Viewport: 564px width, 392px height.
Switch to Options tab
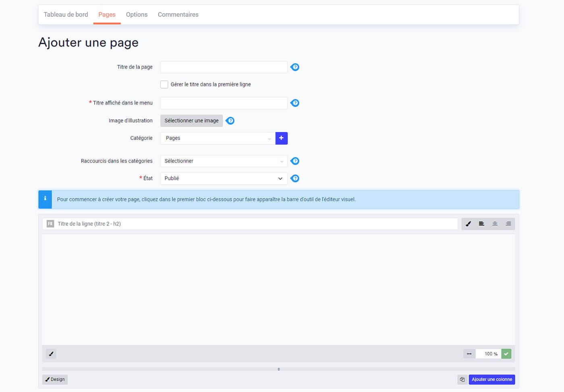pos(137,14)
